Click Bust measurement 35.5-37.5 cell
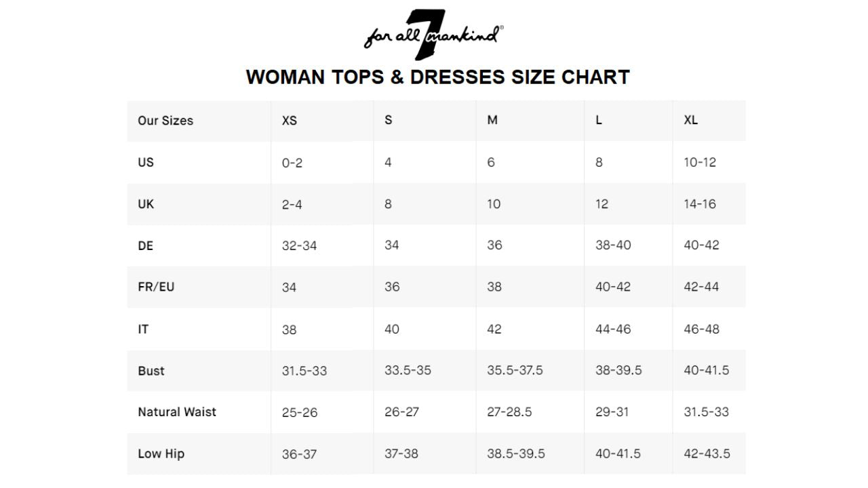Viewport: 868px width, 488px height. pos(515,370)
